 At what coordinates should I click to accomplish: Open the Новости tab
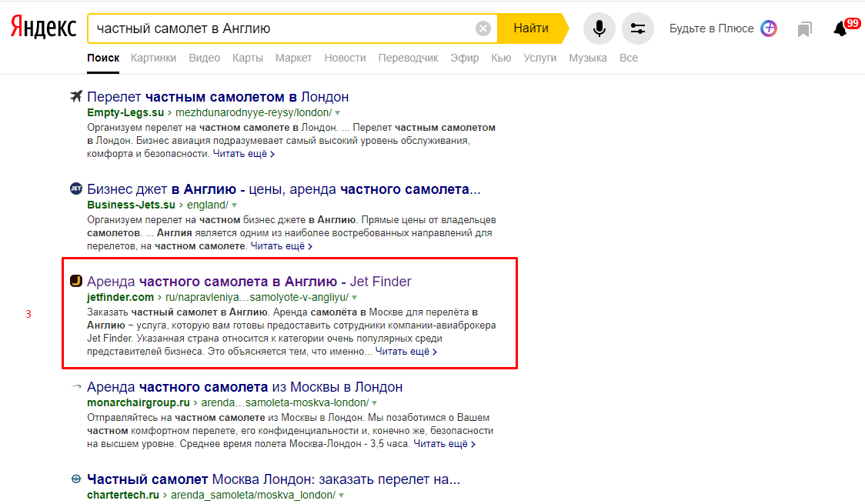point(345,58)
